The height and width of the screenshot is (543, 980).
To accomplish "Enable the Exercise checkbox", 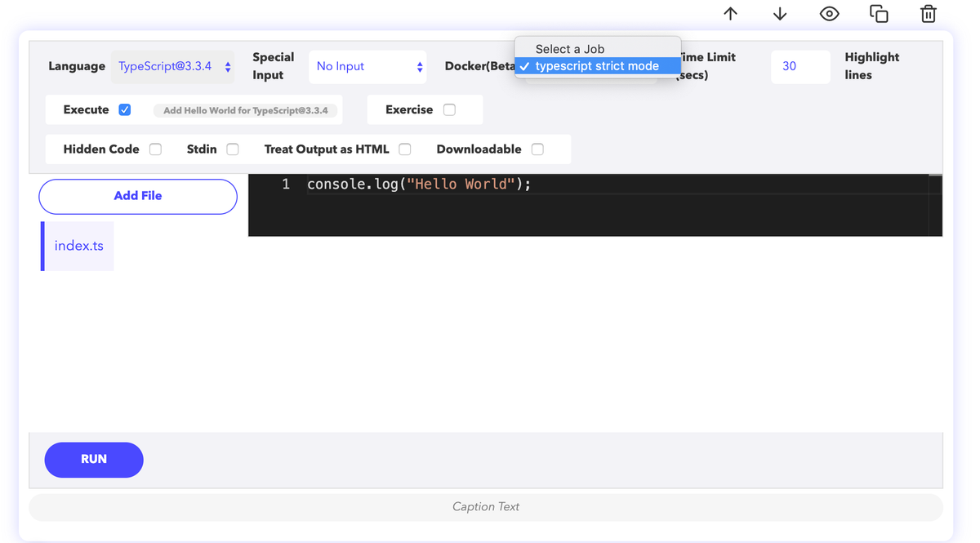I will pos(449,109).
